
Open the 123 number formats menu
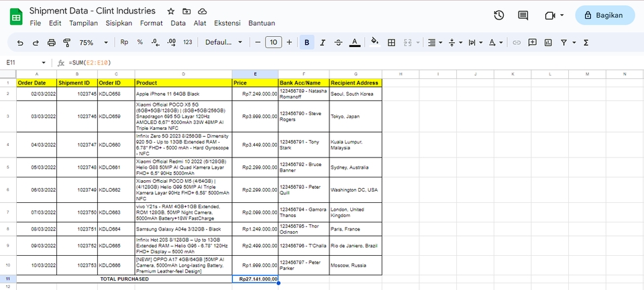pos(188,42)
